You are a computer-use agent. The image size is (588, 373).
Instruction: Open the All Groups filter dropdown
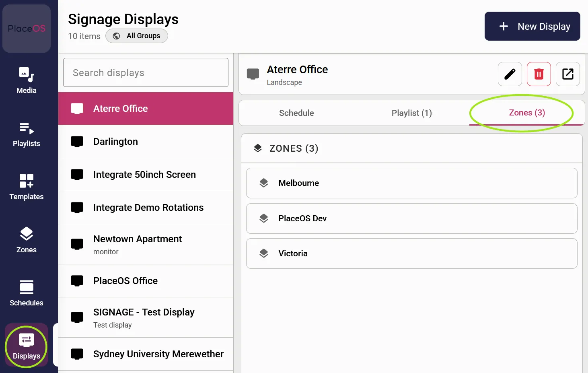point(137,36)
